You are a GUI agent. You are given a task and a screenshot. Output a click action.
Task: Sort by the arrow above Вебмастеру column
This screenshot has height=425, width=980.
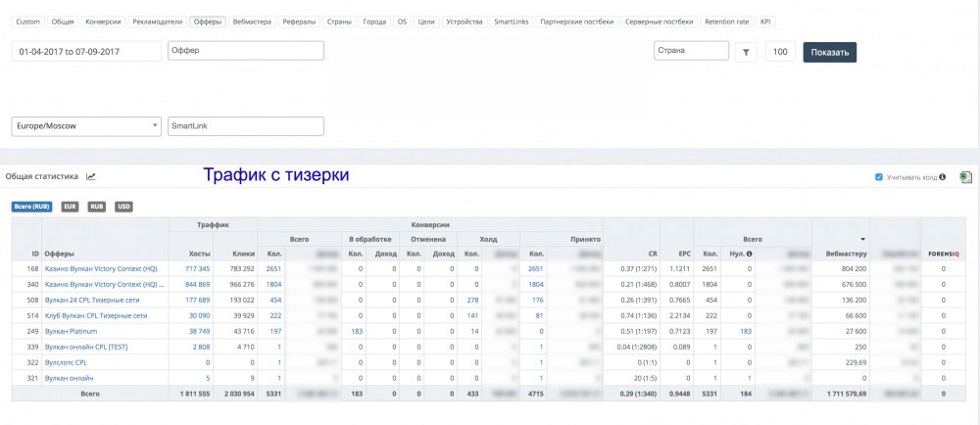[x=863, y=239]
